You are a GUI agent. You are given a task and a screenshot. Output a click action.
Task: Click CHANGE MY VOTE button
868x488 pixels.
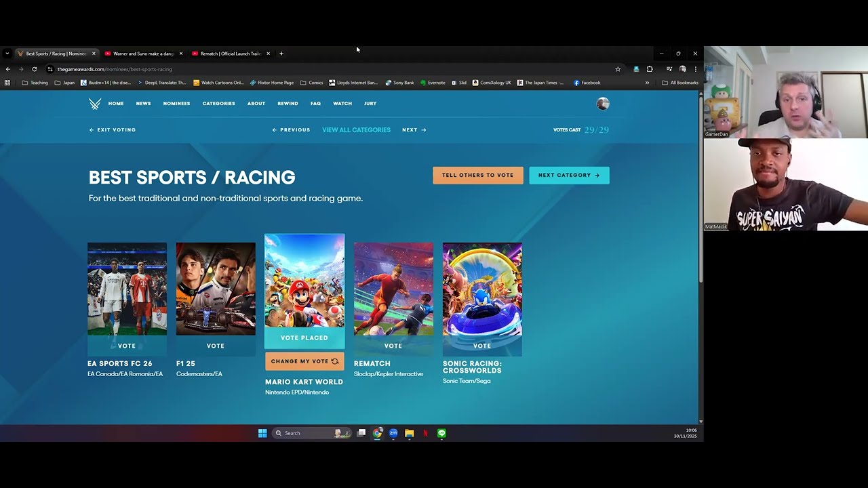coord(304,361)
